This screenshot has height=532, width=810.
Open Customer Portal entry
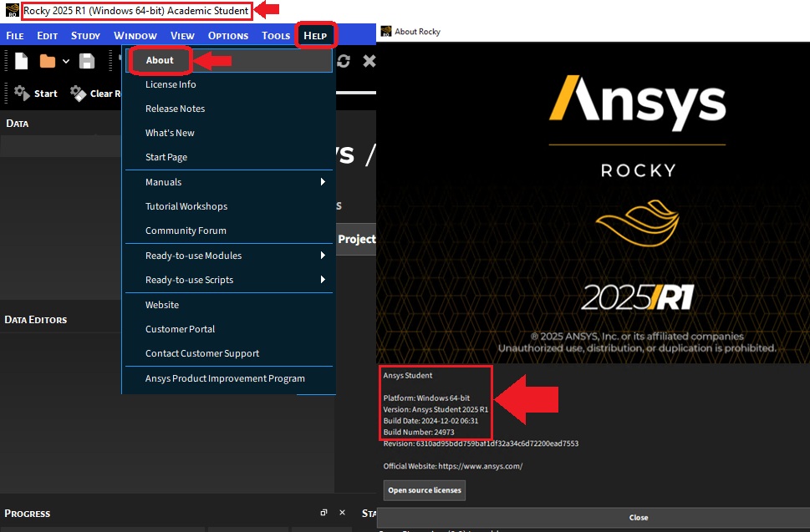tap(229, 329)
